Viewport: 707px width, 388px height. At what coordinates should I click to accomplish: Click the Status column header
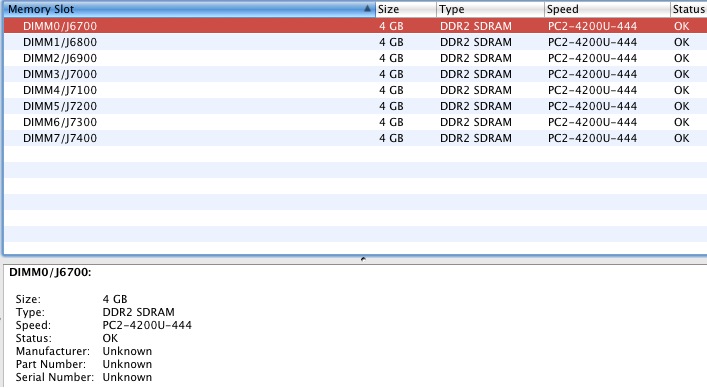689,9
